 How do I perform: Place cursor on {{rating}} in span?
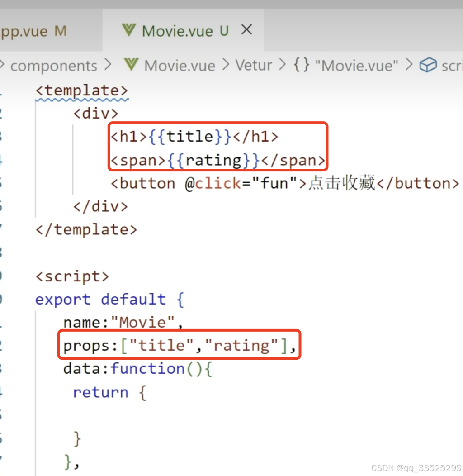point(214,160)
